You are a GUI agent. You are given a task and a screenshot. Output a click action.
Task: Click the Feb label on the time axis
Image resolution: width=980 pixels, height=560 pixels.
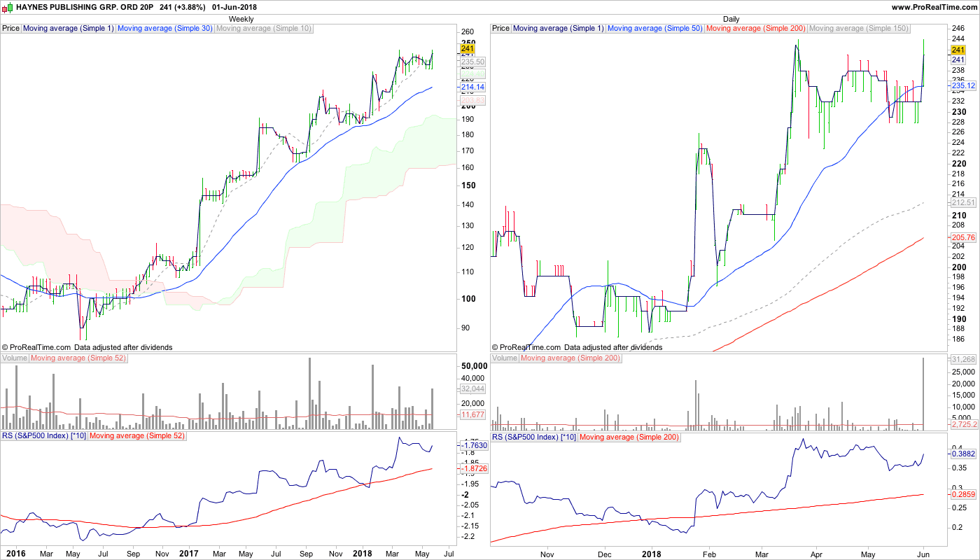coord(708,554)
